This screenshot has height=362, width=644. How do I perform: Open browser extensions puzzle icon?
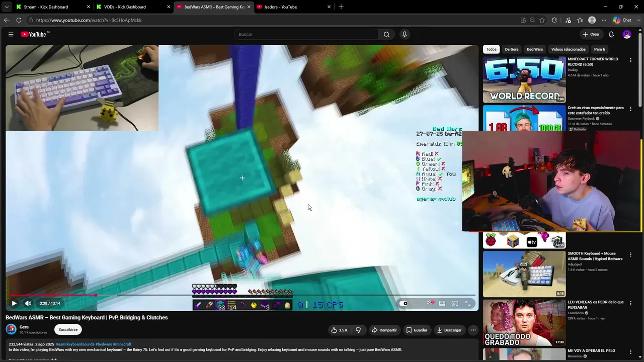[554, 20]
